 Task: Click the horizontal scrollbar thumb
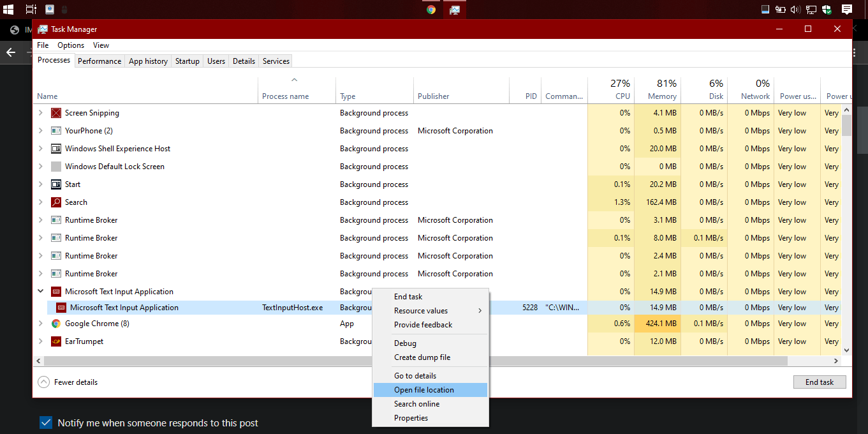(416, 361)
